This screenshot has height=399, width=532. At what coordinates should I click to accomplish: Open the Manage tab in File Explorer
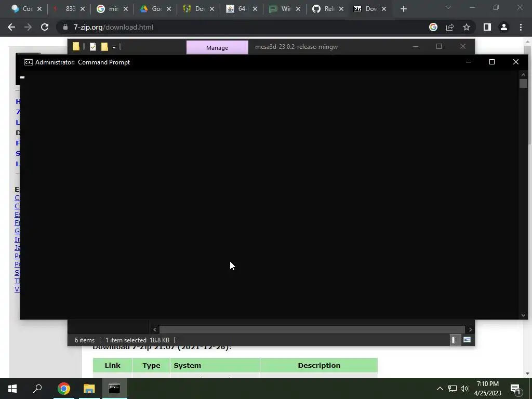pyautogui.click(x=217, y=47)
